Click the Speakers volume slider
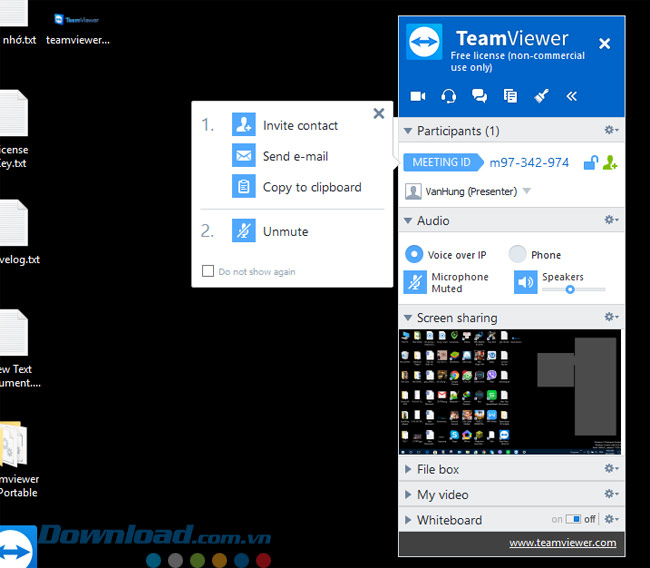 pyautogui.click(x=573, y=289)
